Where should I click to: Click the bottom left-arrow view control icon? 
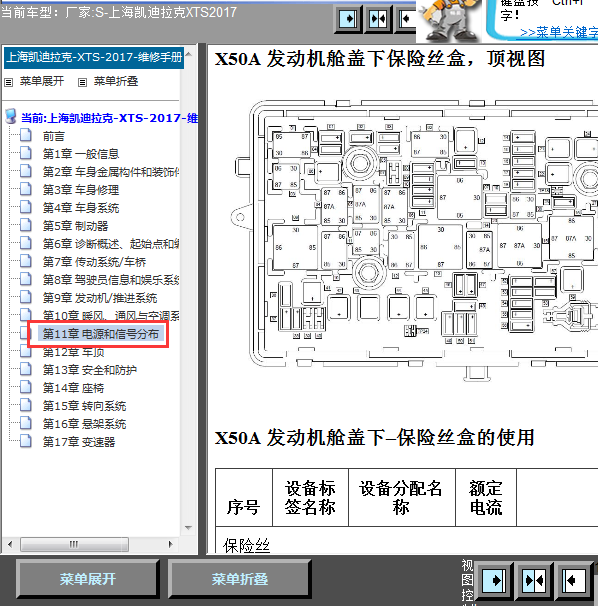pyautogui.click(x=574, y=580)
